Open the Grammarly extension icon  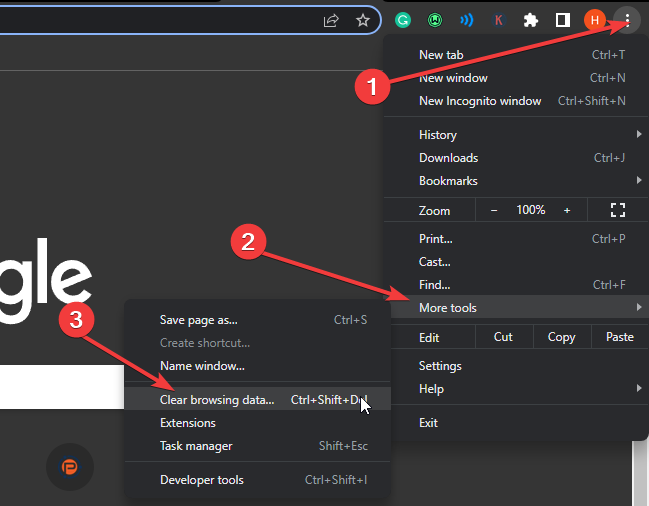(403, 20)
